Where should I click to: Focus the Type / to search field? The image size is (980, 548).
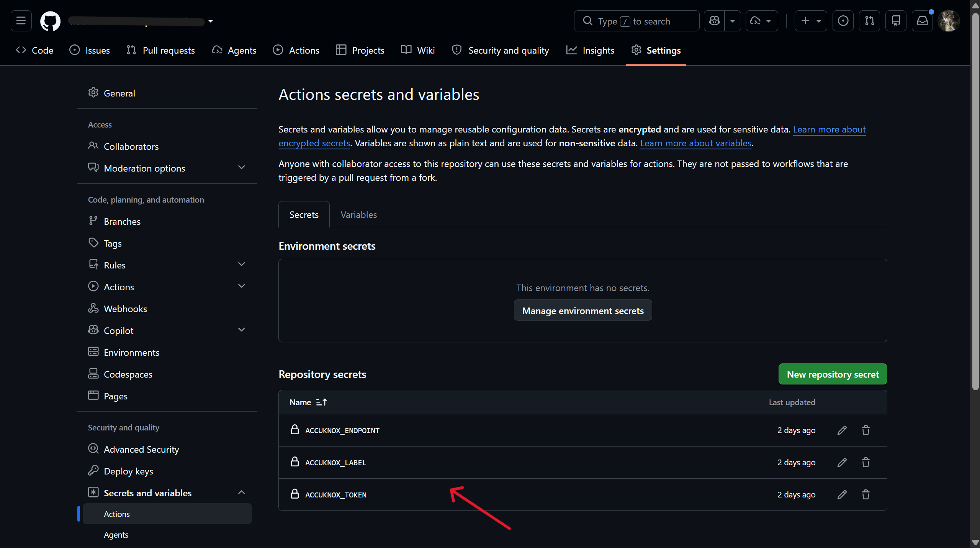coord(636,21)
